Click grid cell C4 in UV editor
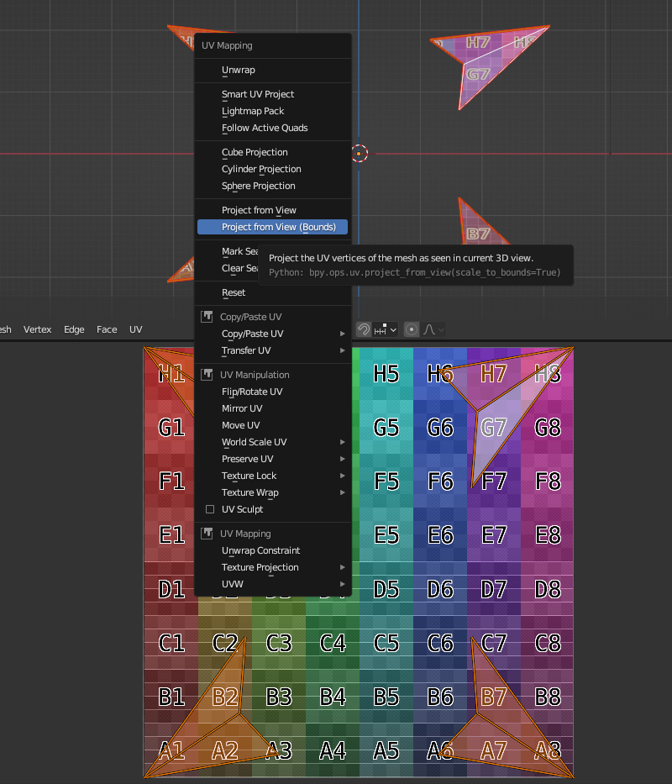Image resolution: width=672 pixels, height=784 pixels. click(x=333, y=643)
